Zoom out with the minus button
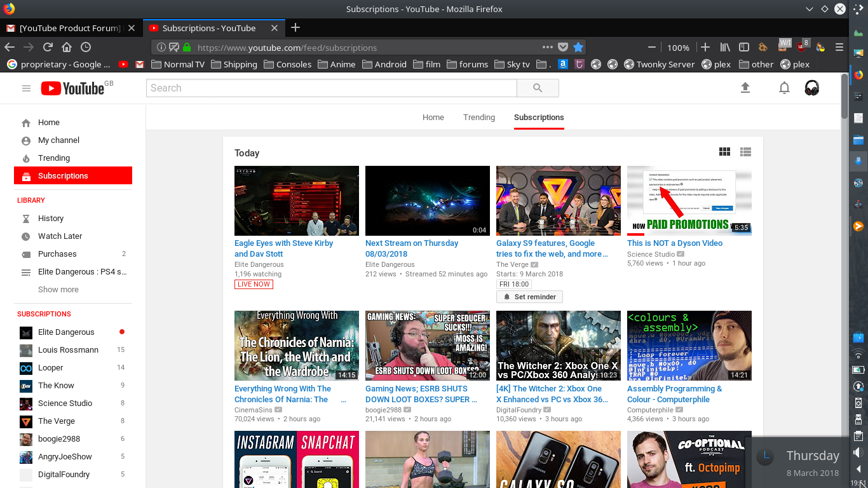Image resolution: width=868 pixels, height=488 pixels. coord(652,47)
